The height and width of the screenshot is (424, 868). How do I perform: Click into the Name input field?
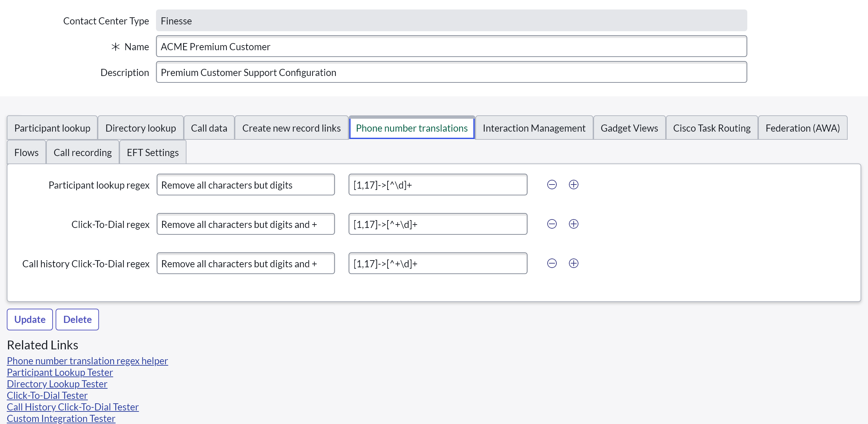click(x=451, y=46)
